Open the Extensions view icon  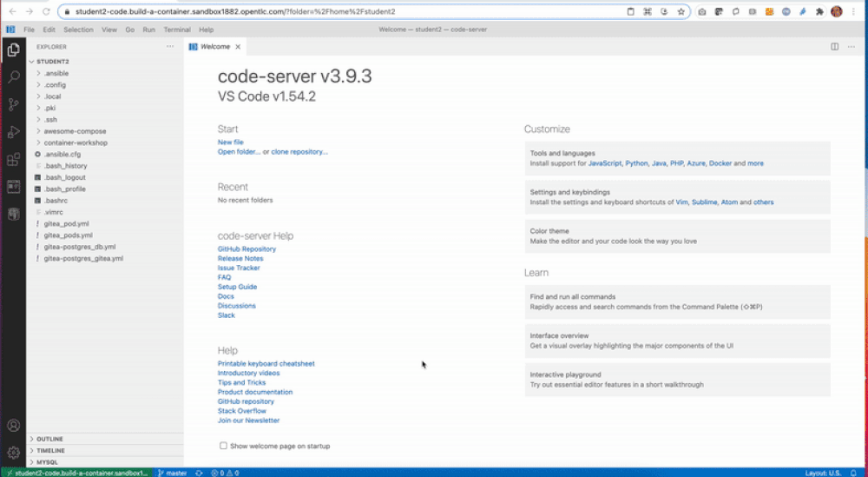point(13,160)
